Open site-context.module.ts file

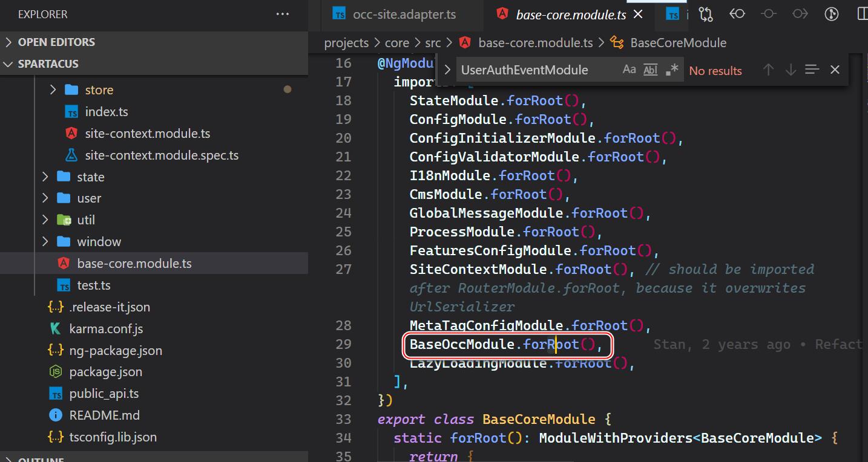147,134
